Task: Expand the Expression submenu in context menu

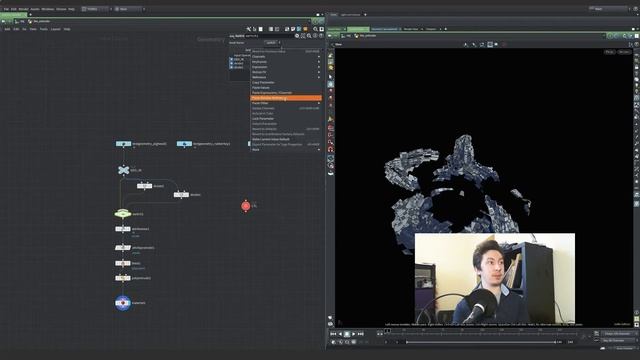Action: point(286,67)
